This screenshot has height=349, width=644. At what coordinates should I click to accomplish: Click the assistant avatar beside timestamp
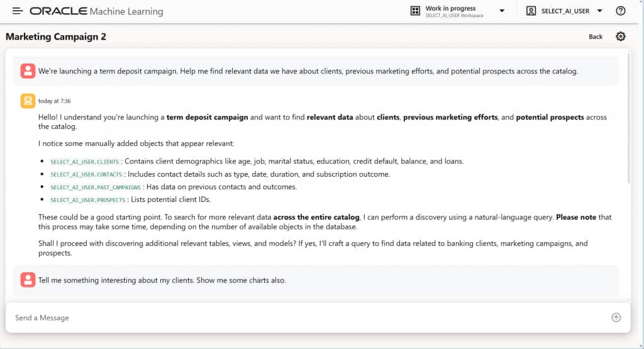(28, 100)
